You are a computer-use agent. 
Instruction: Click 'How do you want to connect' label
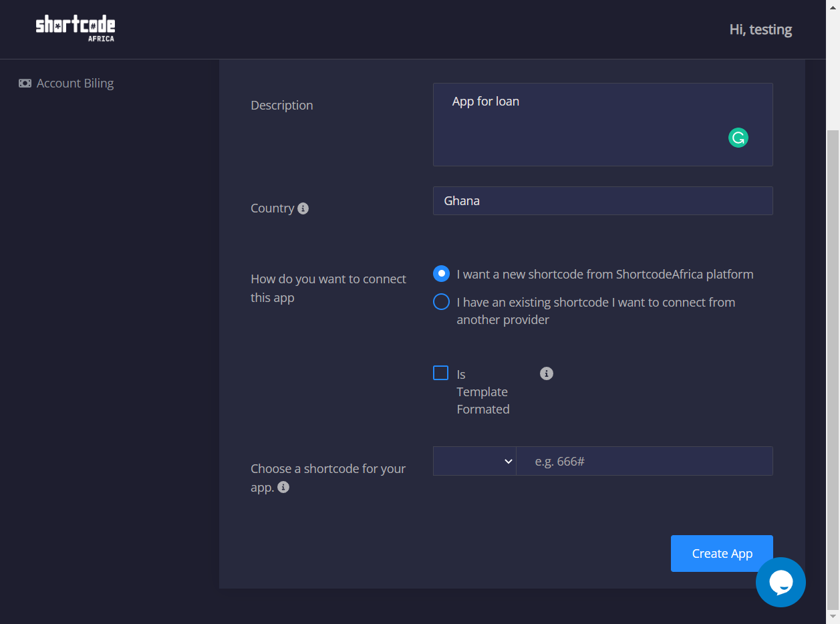pos(328,288)
